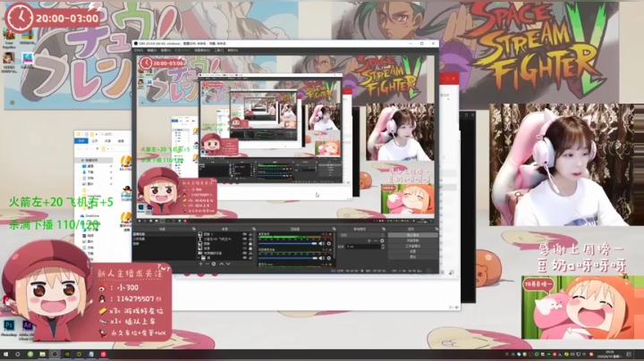Open the Windows Start menu
This screenshot has height=361, width=644.
click(5, 354)
